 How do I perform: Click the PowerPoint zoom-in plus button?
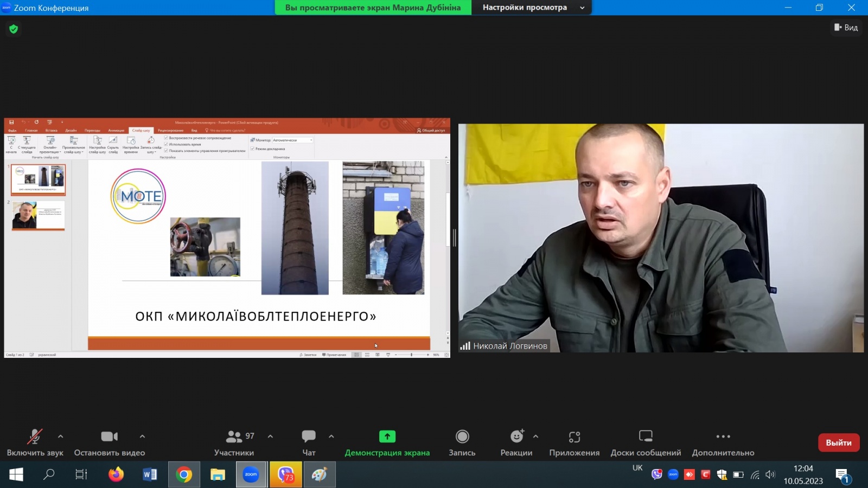tap(428, 355)
